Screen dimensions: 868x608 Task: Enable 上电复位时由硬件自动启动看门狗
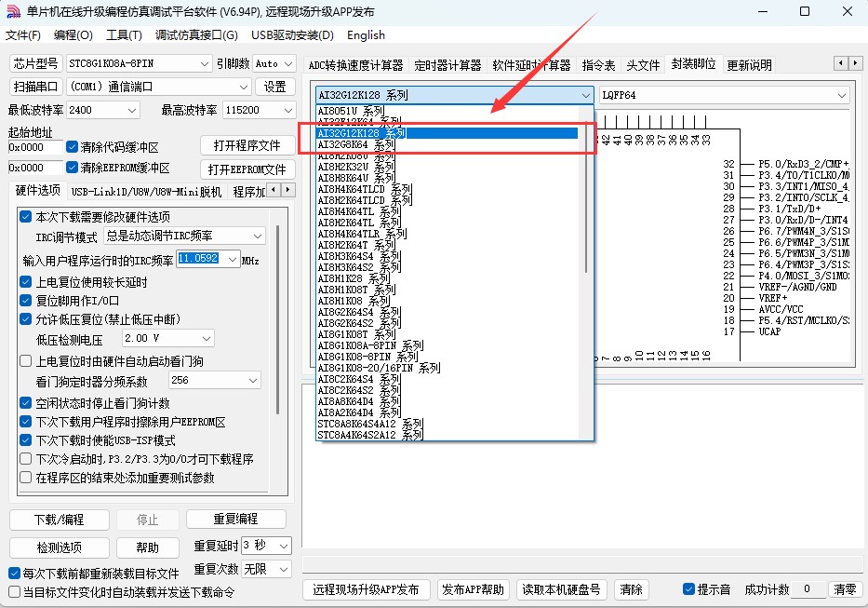[25, 361]
